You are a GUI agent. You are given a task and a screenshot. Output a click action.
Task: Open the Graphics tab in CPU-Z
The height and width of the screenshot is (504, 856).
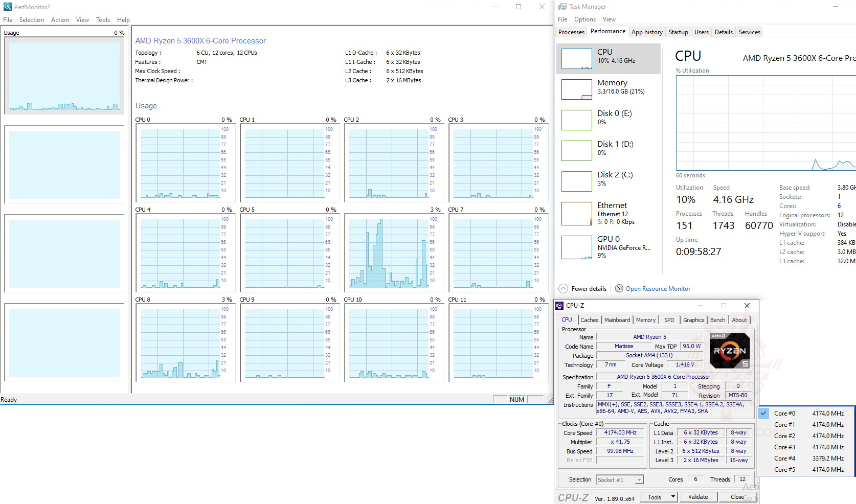[694, 320]
